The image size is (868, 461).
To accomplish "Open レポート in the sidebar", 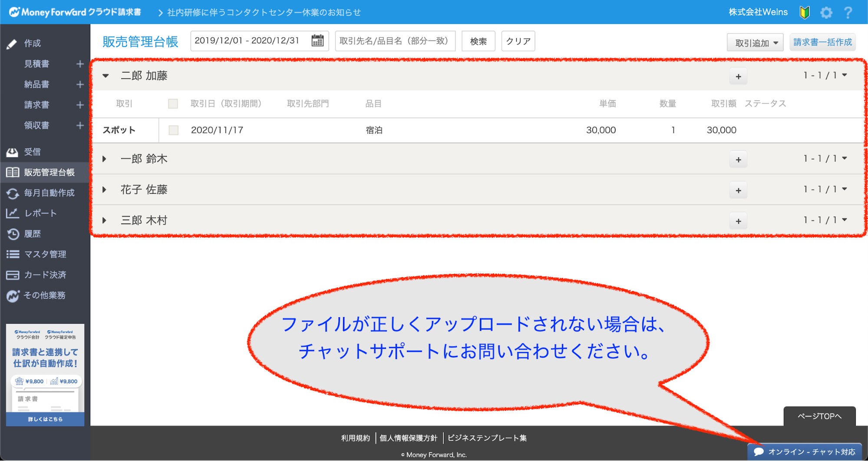I will [40, 213].
